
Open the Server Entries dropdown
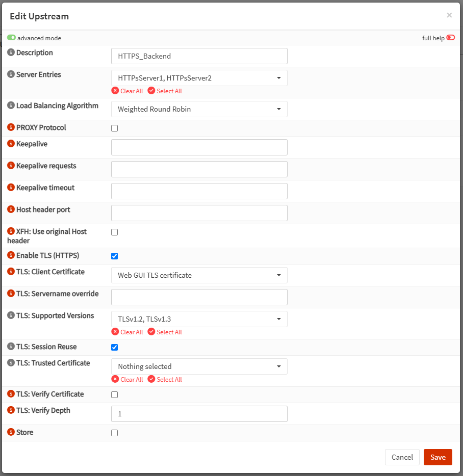(x=199, y=78)
